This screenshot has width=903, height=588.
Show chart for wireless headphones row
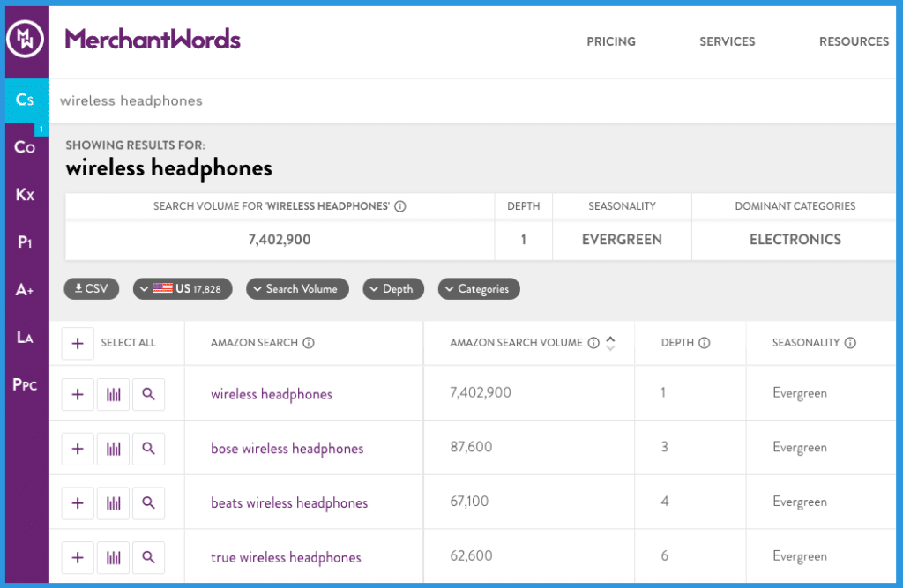click(114, 394)
